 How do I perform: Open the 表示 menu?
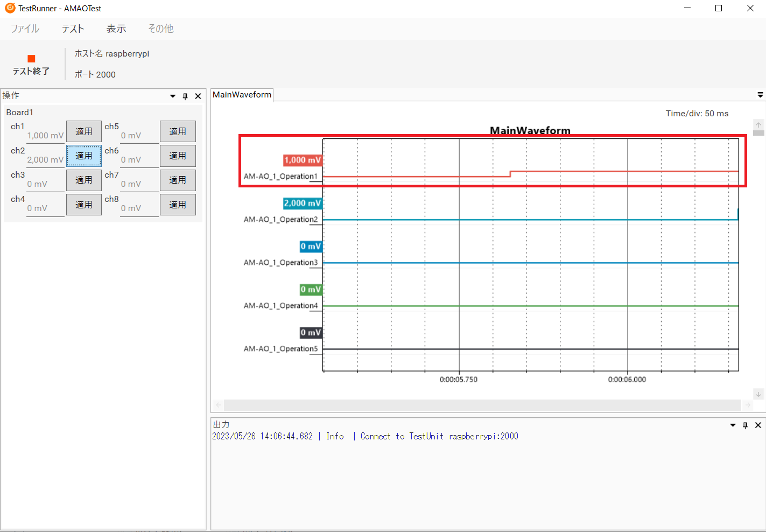116,29
